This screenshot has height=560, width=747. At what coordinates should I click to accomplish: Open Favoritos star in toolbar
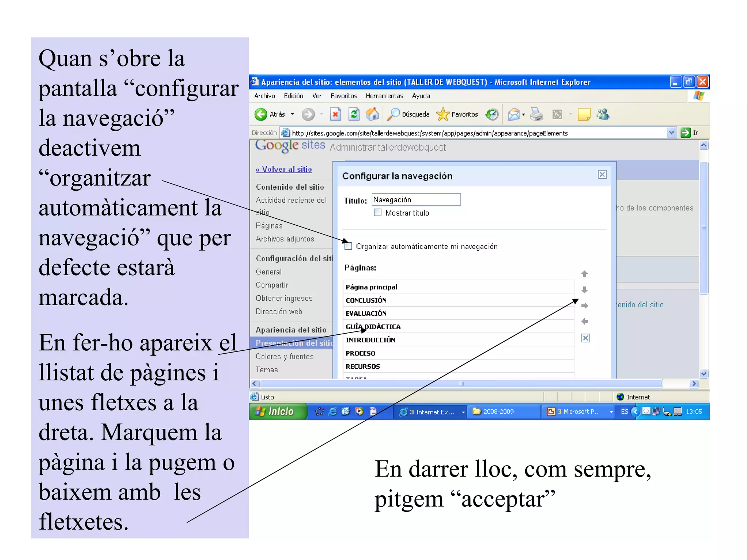(443, 114)
